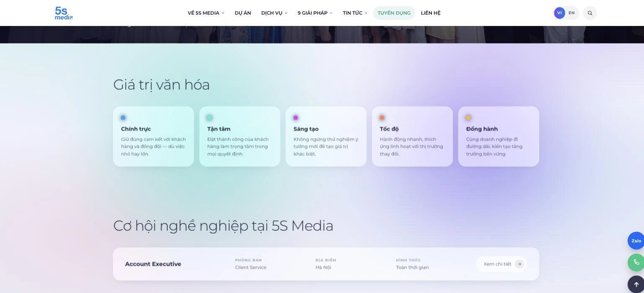The height and width of the screenshot is (293, 644).
Task: Click the orange dot on Tốc độ card
Action: pyautogui.click(x=382, y=118)
